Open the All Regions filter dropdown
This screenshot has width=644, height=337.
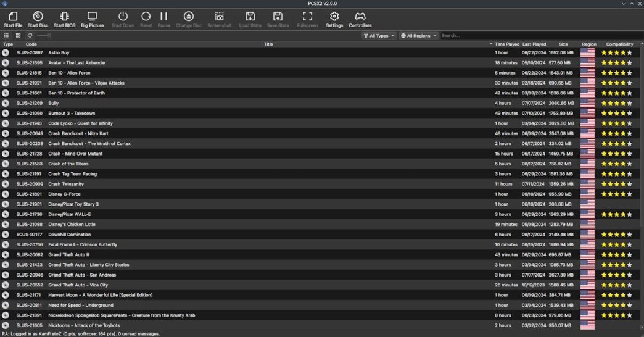point(418,36)
